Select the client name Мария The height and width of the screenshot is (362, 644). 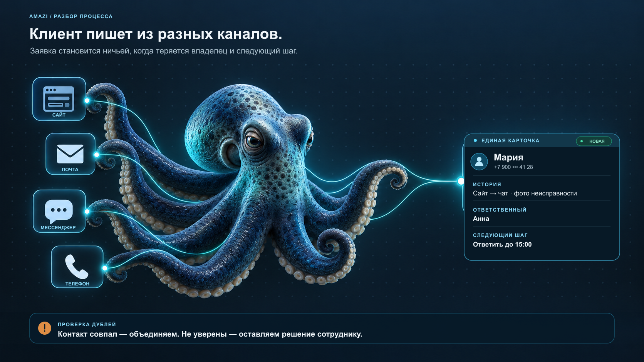pos(508,157)
